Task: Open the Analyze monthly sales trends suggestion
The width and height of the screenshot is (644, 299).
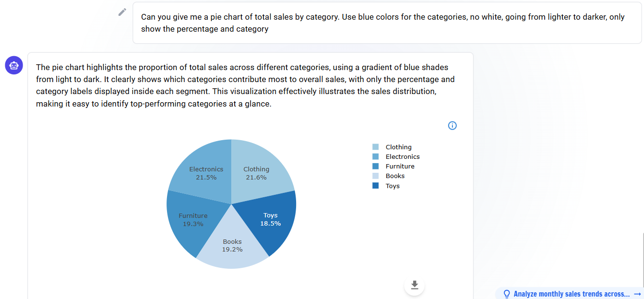Action: click(x=571, y=294)
